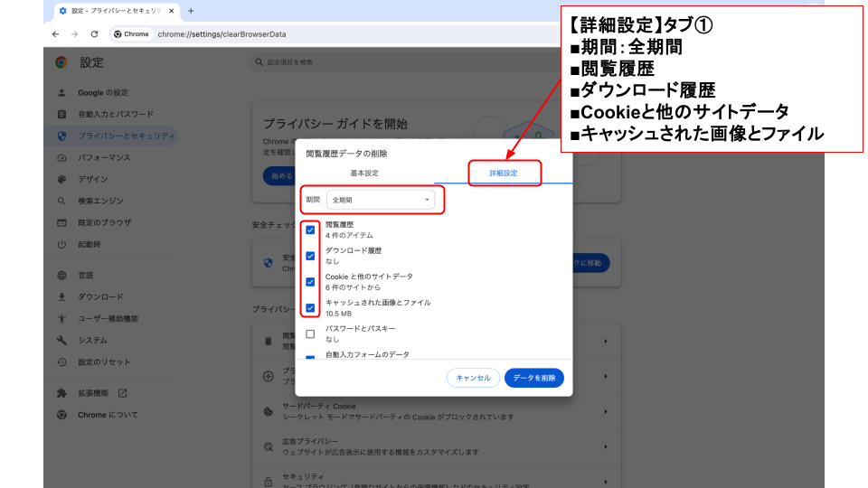Image resolution: width=868 pixels, height=488 pixels.
Task: Click the Search engine magnifier icon
Action: [61, 201]
